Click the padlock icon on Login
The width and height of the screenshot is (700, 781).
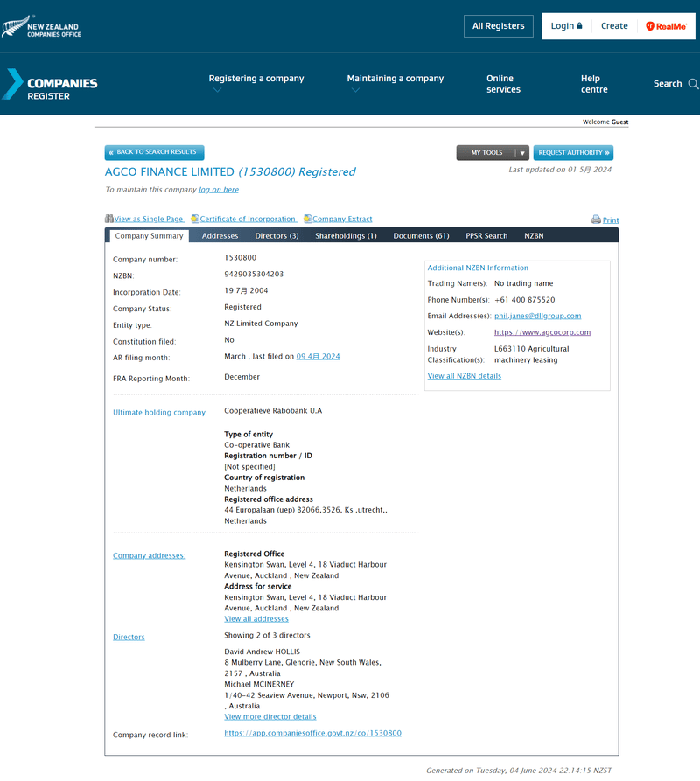pos(579,25)
